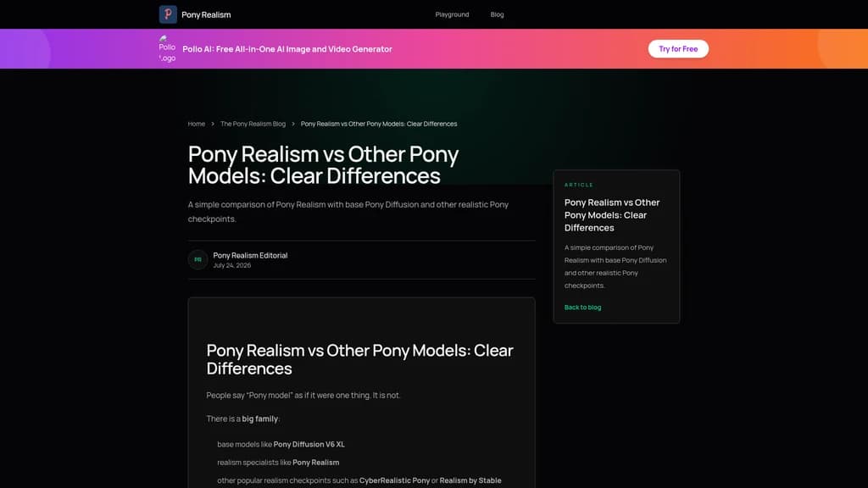Click the July 24, 2026 date

pos(232,265)
